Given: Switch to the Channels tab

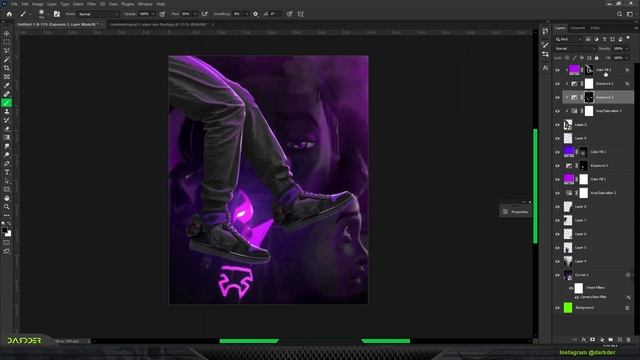Looking at the screenshot, I should coord(578,28).
